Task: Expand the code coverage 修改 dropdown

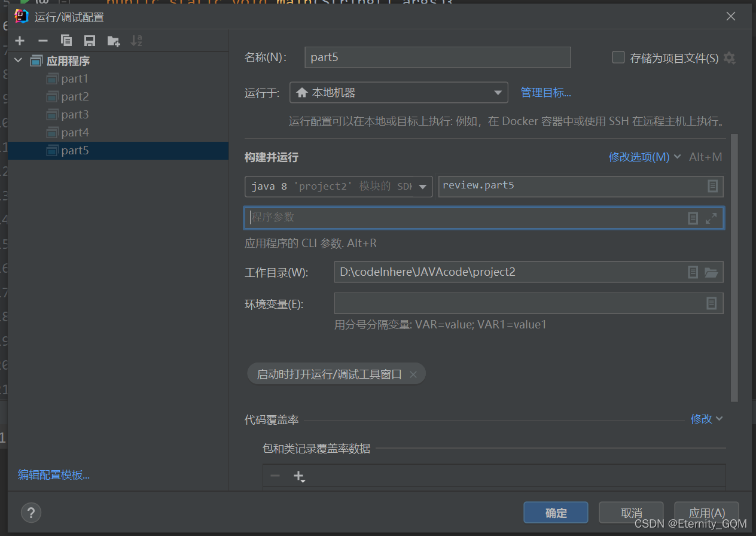Action: pyautogui.click(x=707, y=419)
